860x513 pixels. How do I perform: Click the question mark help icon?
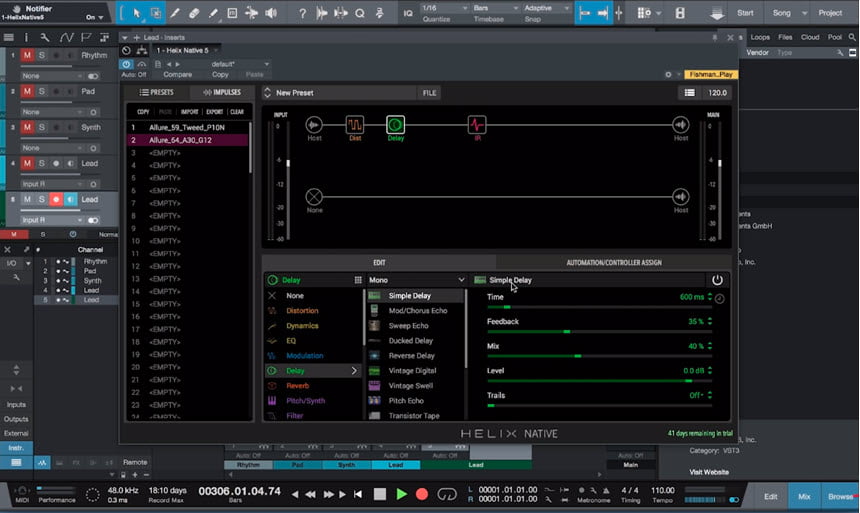[x=302, y=13]
